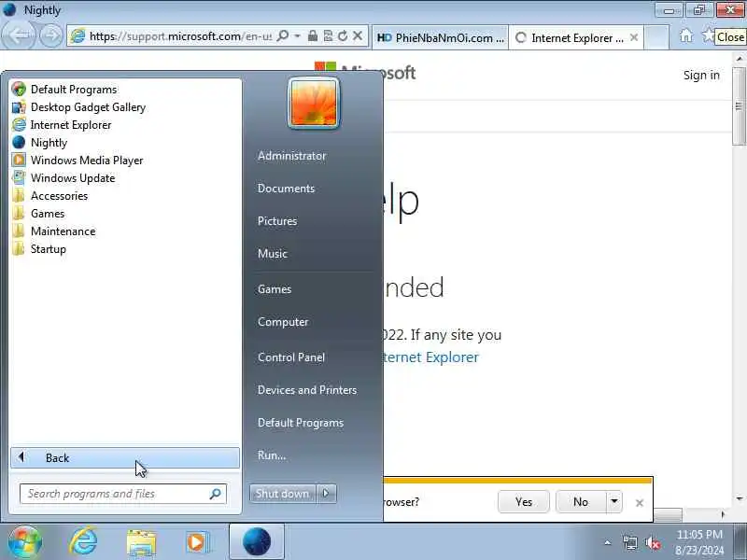Launch Desktop Gadget Gallery
Viewport: 747px width, 560px height.
click(x=78, y=107)
